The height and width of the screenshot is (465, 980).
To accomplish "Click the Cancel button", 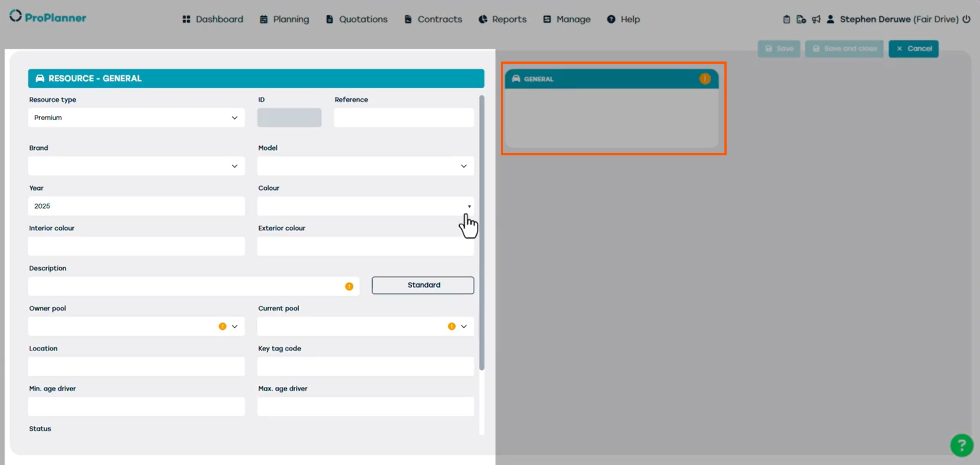I will coord(913,49).
